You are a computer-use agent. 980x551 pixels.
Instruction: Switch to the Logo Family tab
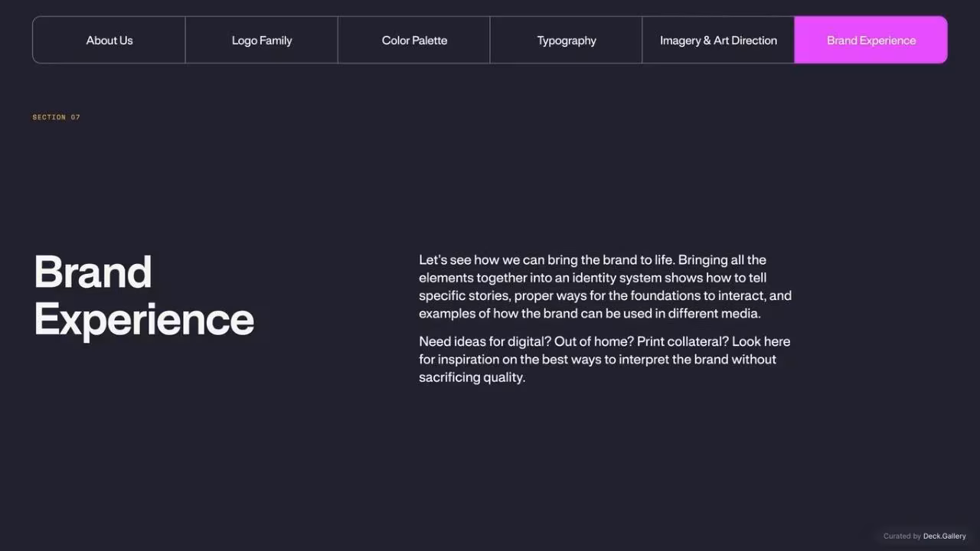tap(261, 40)
